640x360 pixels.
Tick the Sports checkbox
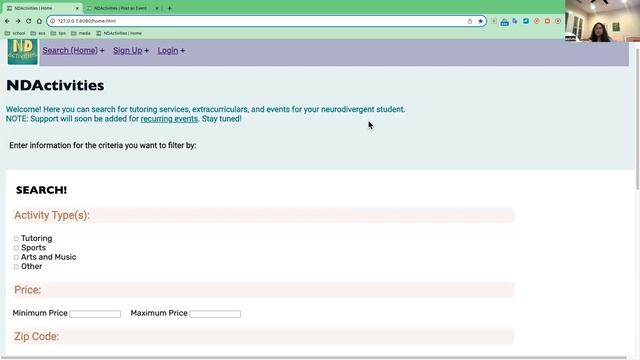coord(16,248)
